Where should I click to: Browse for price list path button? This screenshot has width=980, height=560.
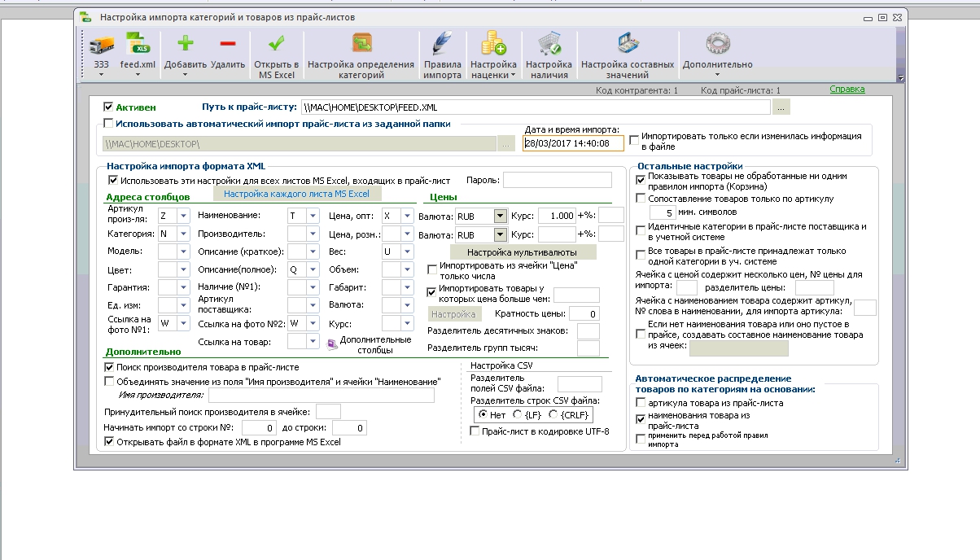[x=781, y=107]
